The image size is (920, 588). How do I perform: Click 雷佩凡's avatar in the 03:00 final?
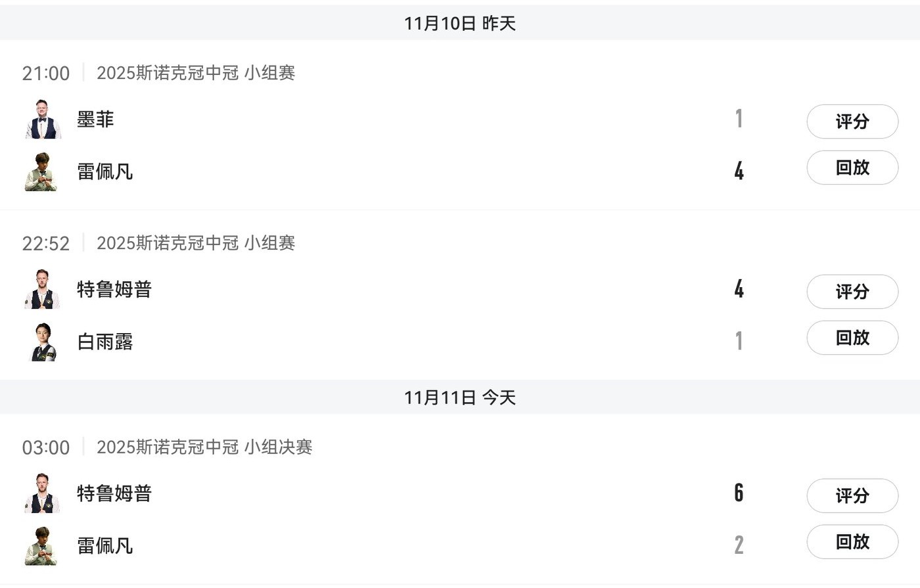(x=41, y=546)
